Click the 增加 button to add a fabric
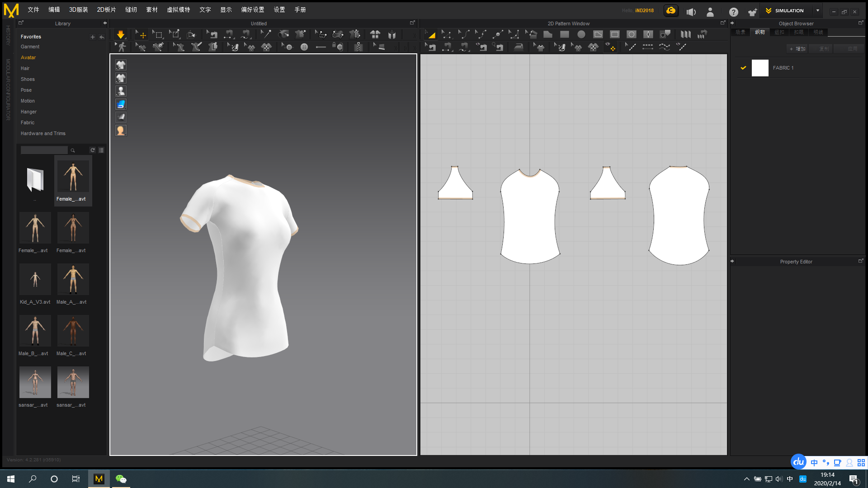Viewport: 868px width, 488px height. [x=797, y=48]
